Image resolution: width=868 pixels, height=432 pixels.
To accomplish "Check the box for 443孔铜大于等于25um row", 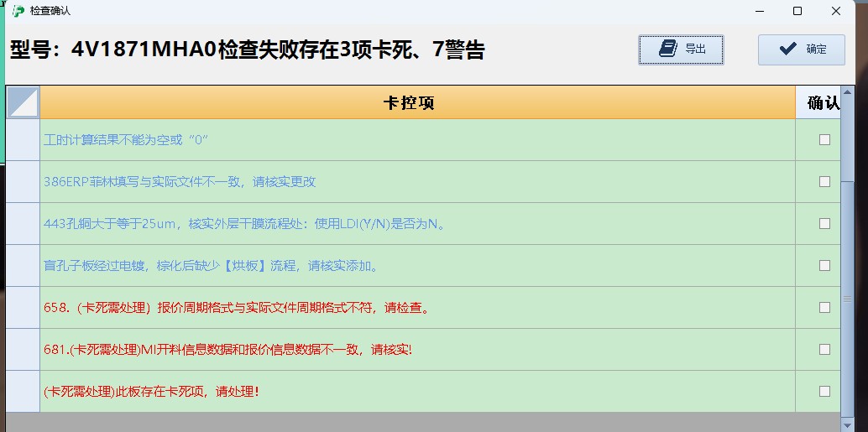I will [825, 223].
